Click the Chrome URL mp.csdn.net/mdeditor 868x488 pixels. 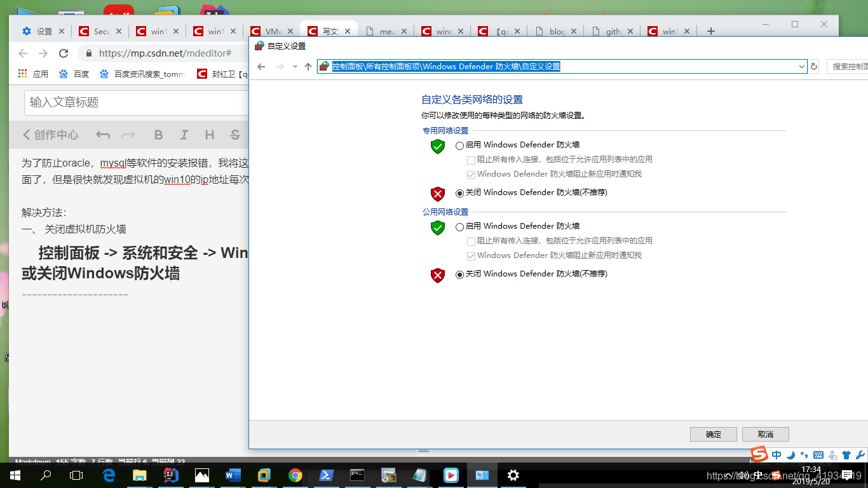tap(165, 53)
